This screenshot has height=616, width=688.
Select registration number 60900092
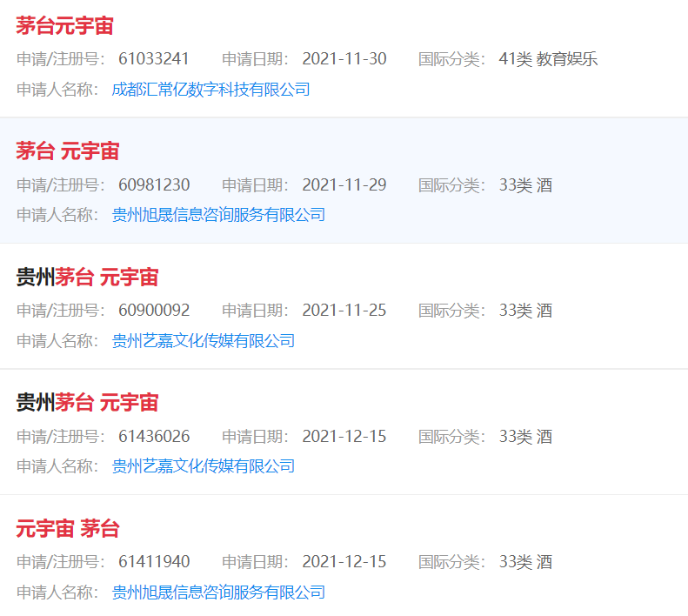point(154,311)
